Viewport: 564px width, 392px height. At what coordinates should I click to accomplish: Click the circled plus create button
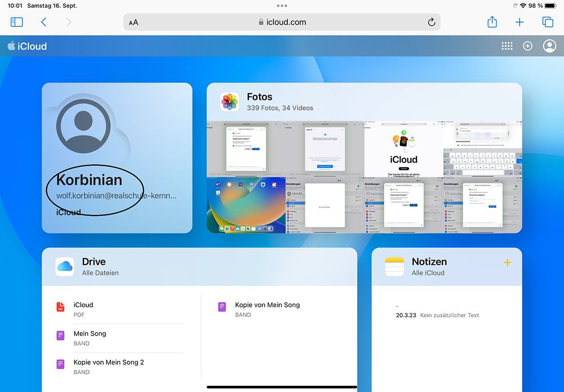click(x=528, y=46)
